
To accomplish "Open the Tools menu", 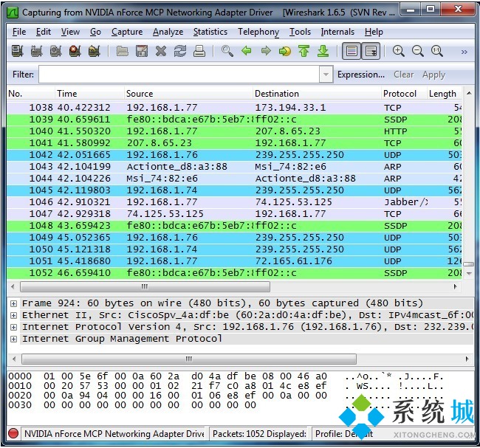I will [x=300, y=32].
